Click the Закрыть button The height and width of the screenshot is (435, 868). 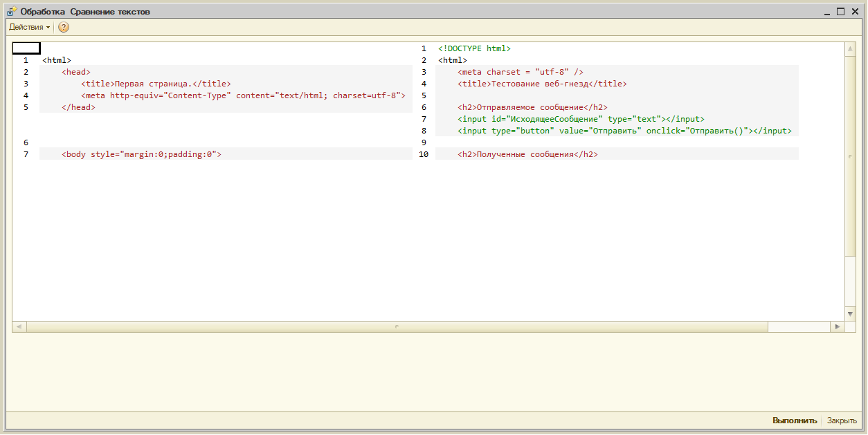tap(842, 420)
